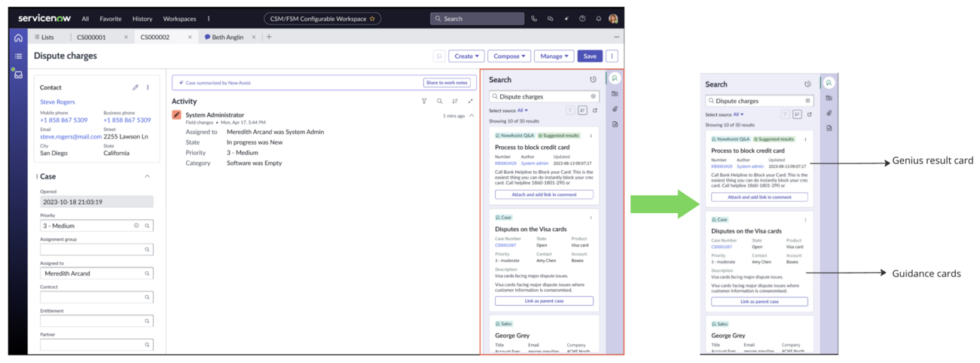980x363 pixels.
Task: Switch to the CS000001 tab
Action: [x=91, y=37]
